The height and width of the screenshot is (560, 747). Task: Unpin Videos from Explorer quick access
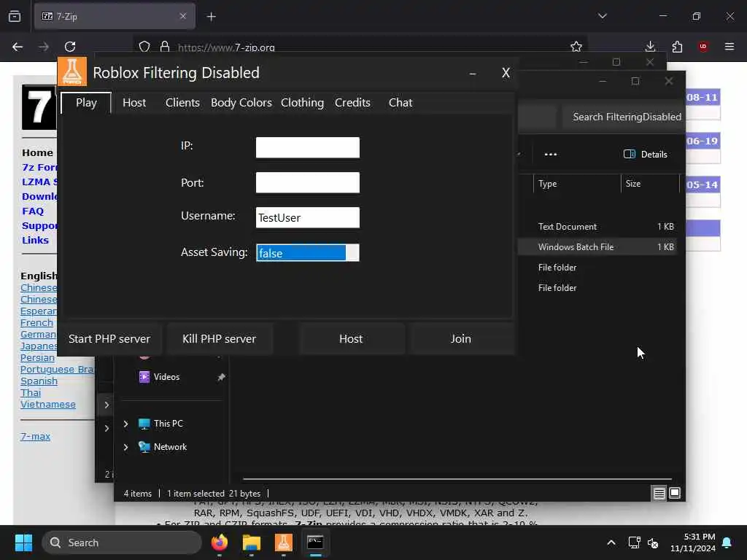point(221,377)
